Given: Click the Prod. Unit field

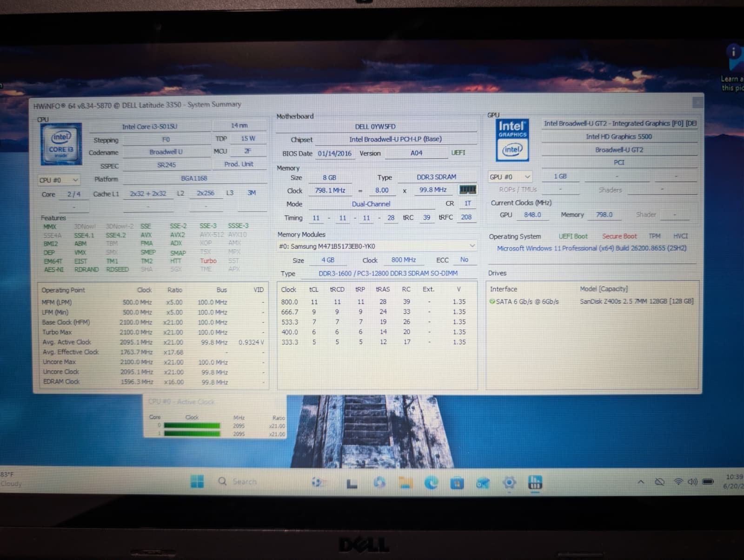Looking at the screenshot, I should [x=239, y=164].
